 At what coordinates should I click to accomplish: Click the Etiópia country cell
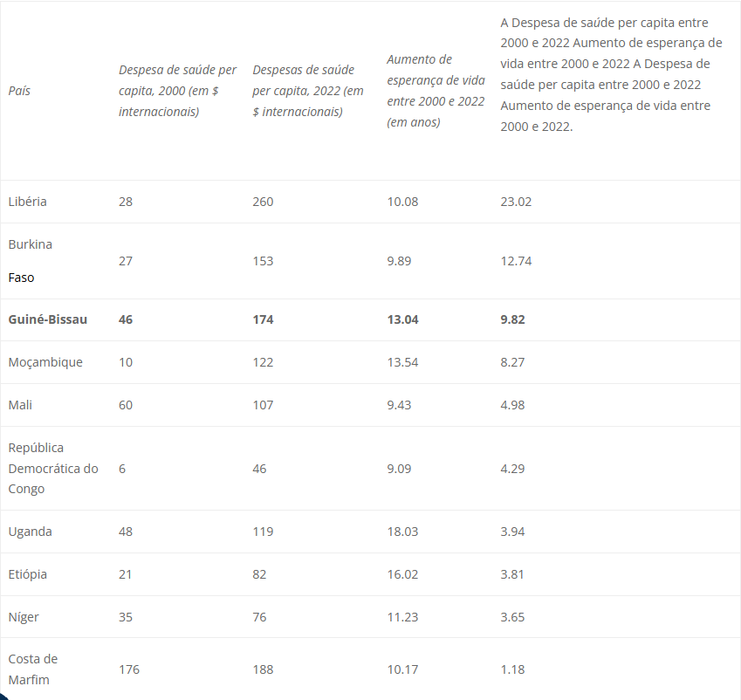tap(27, 574)
